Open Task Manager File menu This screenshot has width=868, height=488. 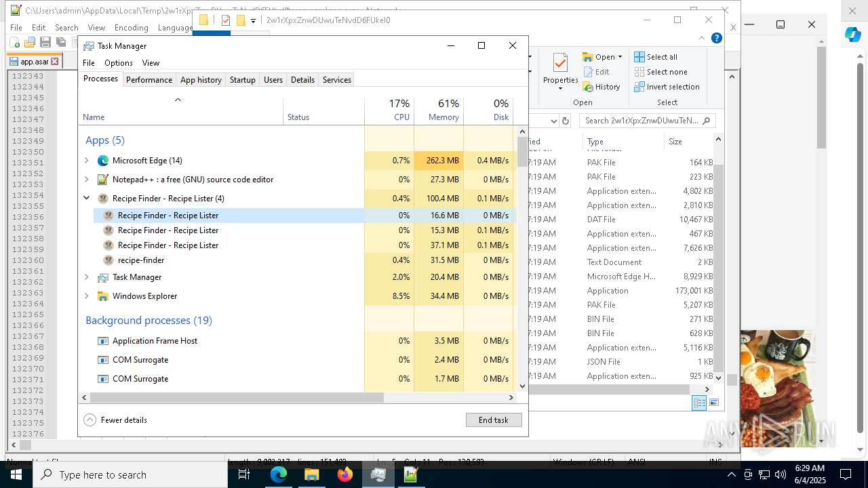coord(89,63)
